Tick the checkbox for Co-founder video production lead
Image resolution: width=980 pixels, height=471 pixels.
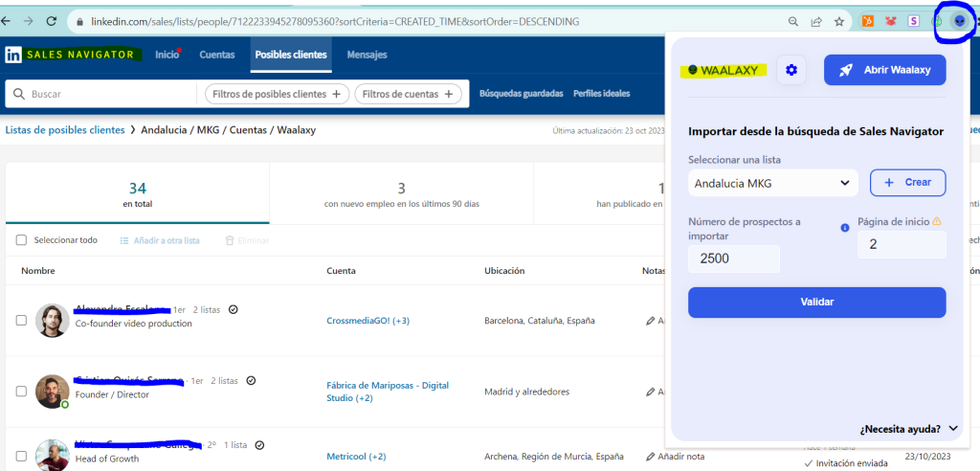(x=21, y=321)
